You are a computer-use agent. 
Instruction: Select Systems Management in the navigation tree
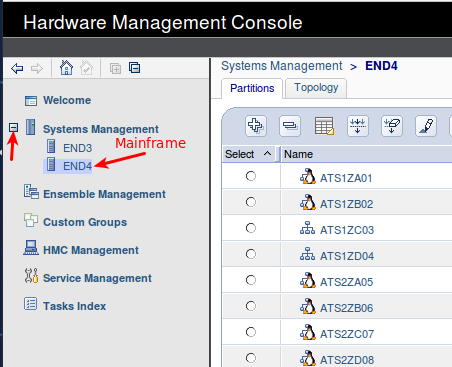[101, 129]
